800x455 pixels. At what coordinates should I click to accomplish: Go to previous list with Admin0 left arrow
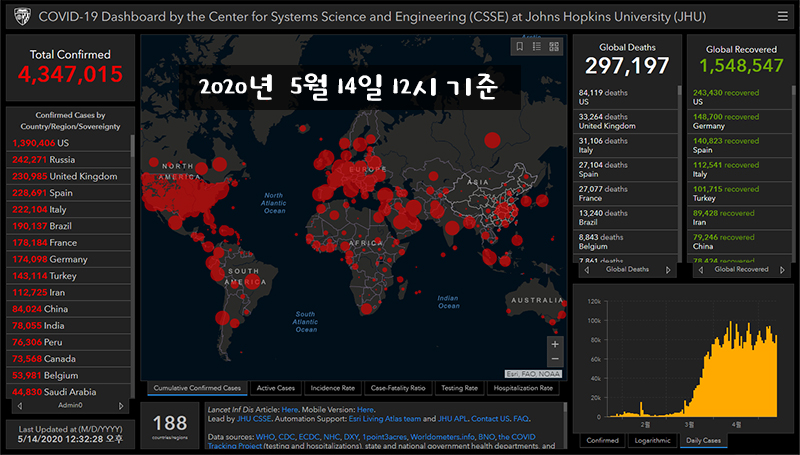pyautogui.click(x=20, y=406)
